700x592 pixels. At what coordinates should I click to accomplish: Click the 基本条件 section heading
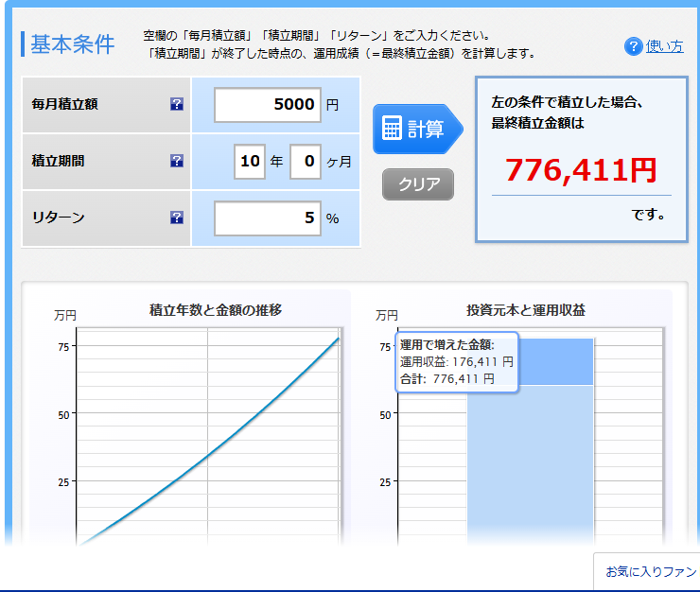[x=72, y=44]
